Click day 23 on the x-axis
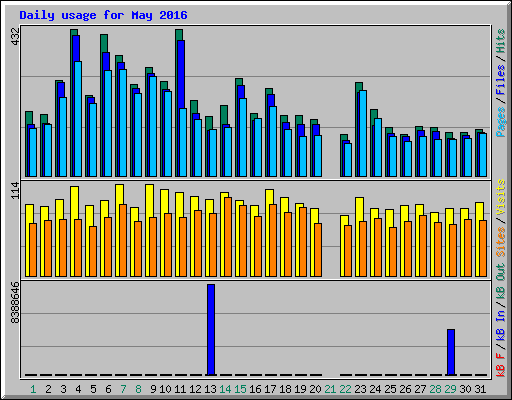 pos(360,389)
